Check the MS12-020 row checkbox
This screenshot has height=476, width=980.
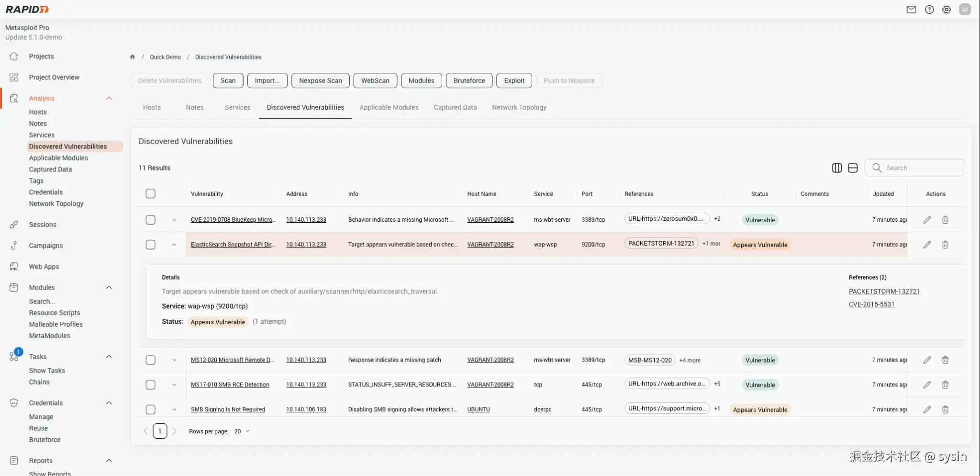click(151, 360)
